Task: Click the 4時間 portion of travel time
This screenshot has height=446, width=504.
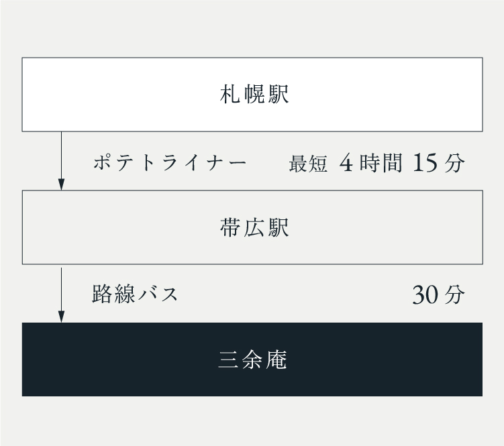Action: [370, 162]
